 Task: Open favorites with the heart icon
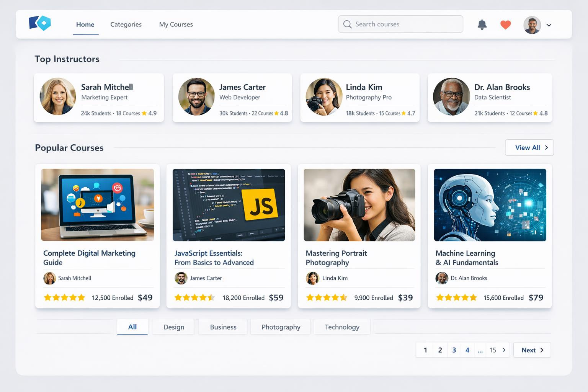pyautogui.click(x=506, y=25)
